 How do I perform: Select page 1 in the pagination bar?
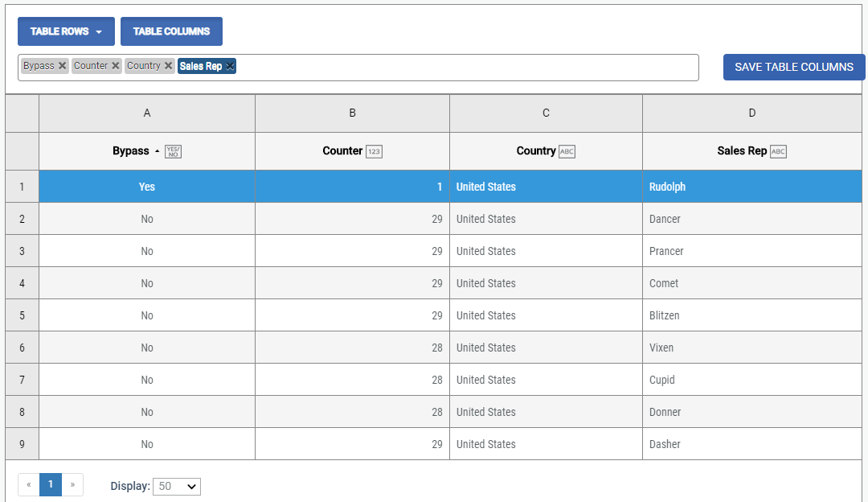coord(51,484)
